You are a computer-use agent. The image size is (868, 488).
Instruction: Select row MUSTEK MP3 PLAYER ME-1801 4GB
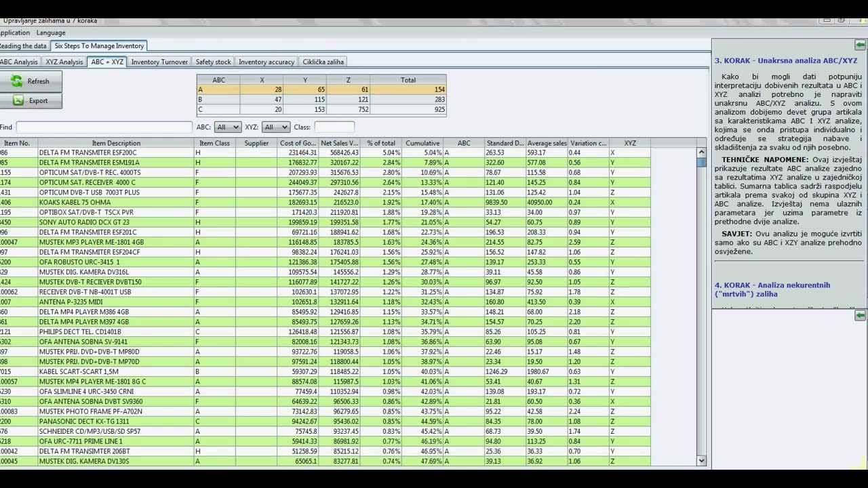(x=325, y=242)
